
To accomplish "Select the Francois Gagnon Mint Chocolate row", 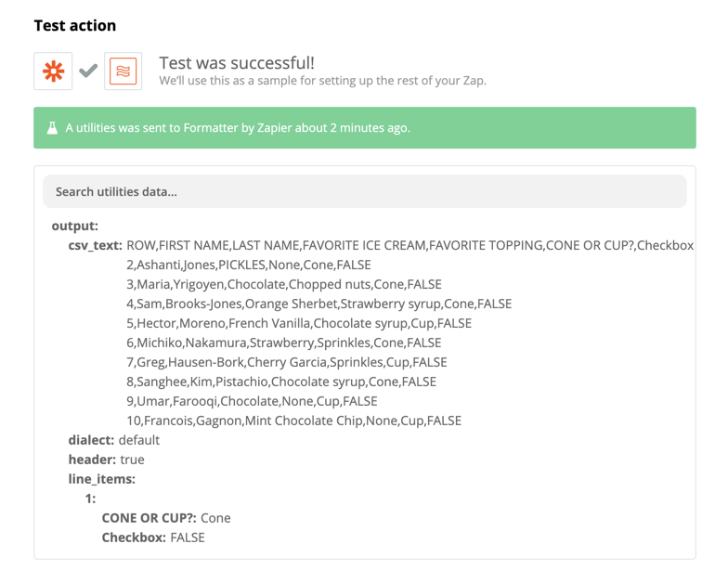I will point(293,421).
